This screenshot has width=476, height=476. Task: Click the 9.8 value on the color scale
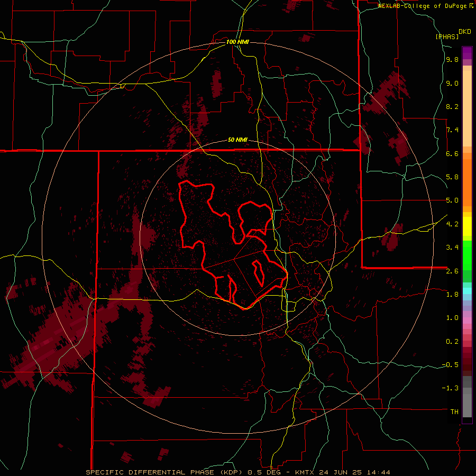click(452, 60)
